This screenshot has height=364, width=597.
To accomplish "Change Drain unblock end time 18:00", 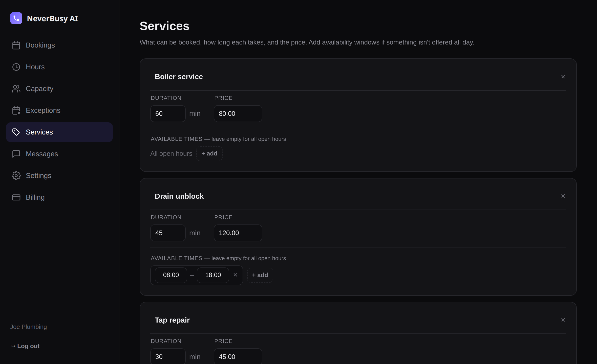I will pyautogui.click(x=213, y=275).
